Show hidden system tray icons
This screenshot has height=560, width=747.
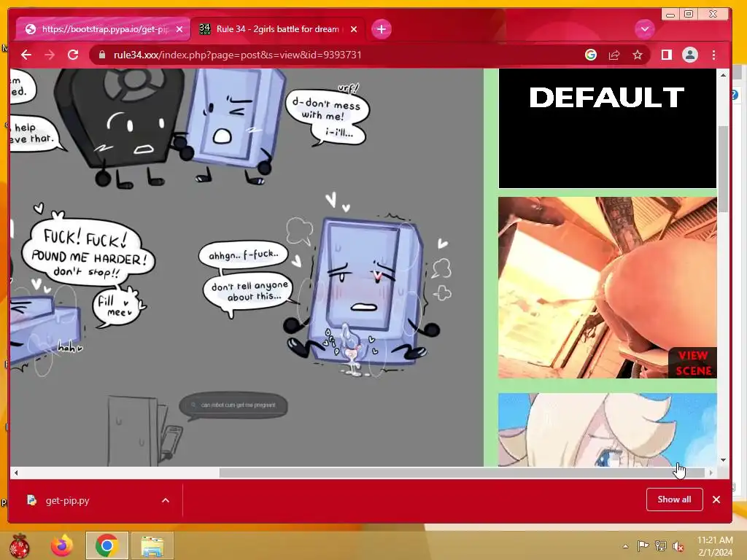625,546
